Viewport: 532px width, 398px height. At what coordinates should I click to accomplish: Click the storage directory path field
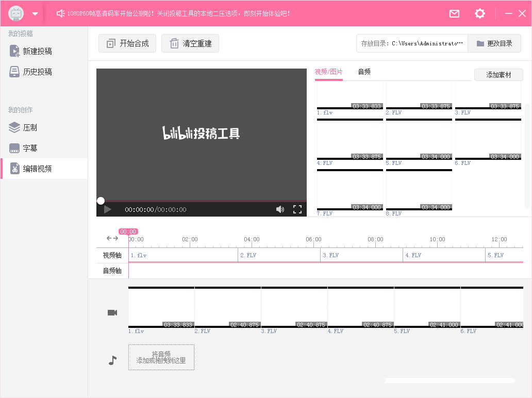[412, 43]
